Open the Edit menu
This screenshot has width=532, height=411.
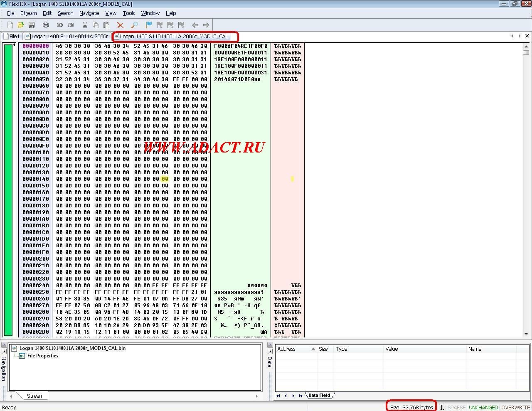47,13
